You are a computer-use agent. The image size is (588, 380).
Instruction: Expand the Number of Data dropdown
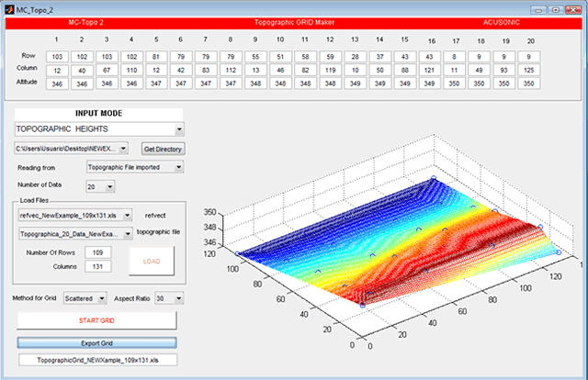[x=110, y=186]
